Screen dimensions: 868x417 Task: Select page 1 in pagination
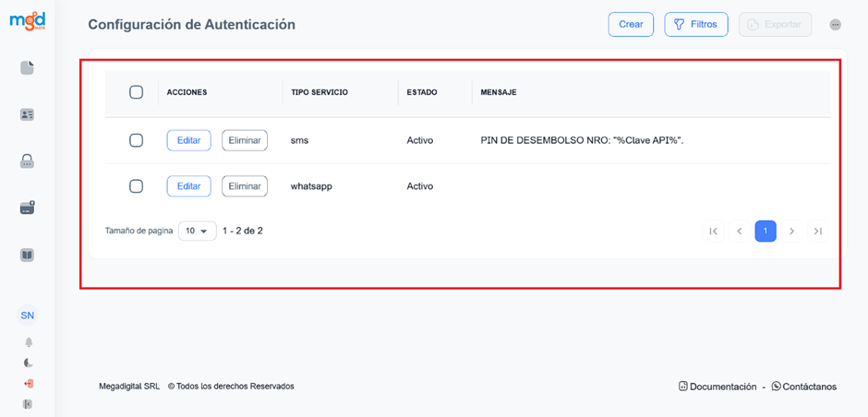765,232
